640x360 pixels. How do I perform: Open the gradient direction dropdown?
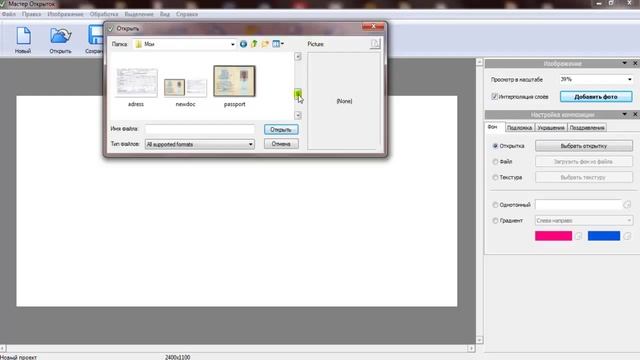tap(629, 221)
